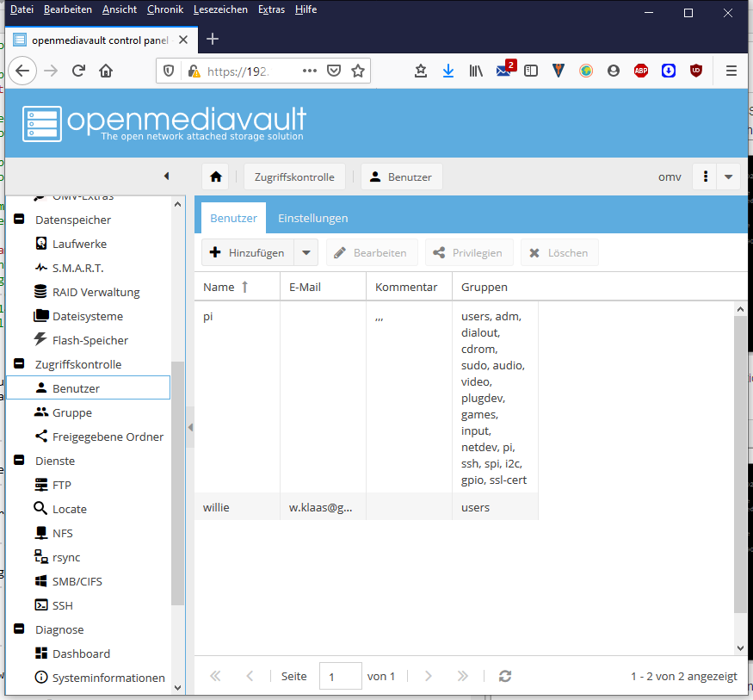Open RAID Verwaltung in the sidebar

point(95,292)
